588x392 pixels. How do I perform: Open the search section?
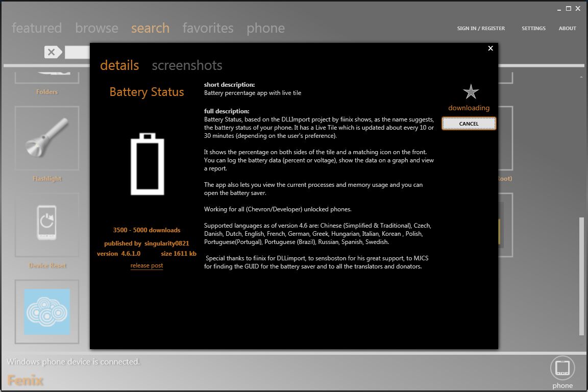[x=150, y=28]
